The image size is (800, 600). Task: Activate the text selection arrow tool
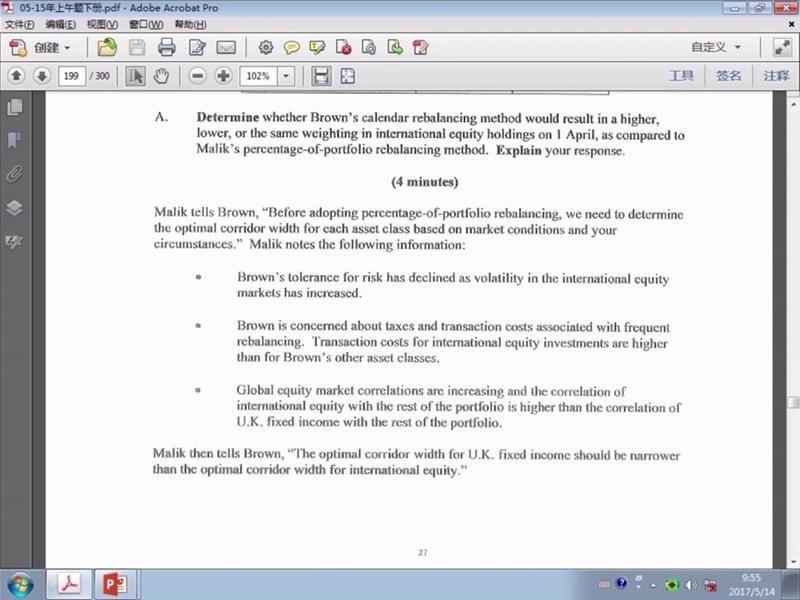pos(135,76)
